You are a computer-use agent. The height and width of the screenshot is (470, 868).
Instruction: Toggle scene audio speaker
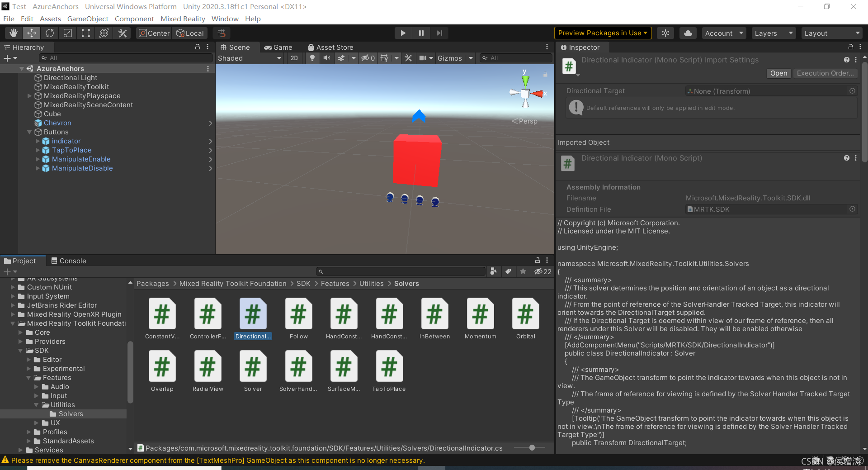pyautogui.click(x=326, y=58)
